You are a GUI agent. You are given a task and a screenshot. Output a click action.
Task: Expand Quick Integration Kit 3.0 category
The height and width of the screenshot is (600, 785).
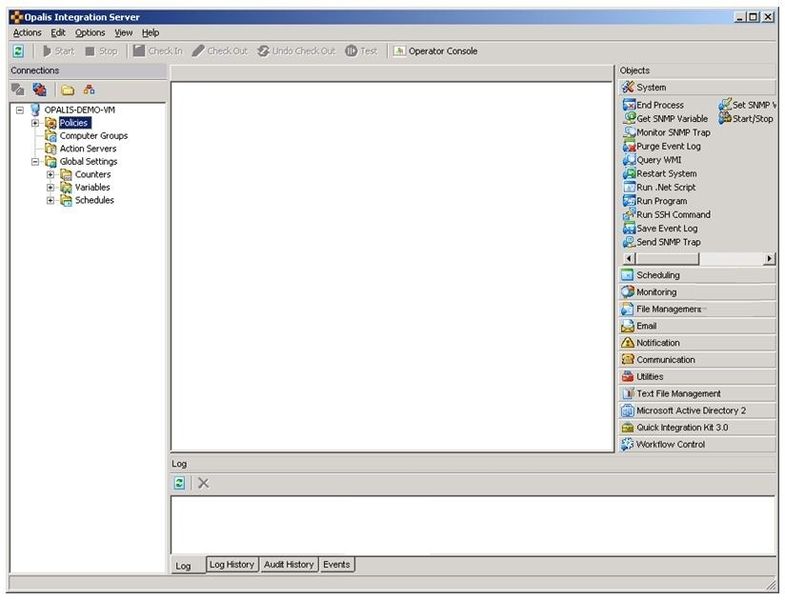[x=697, y=428]
